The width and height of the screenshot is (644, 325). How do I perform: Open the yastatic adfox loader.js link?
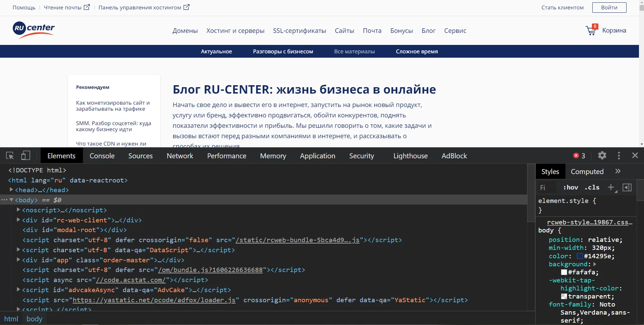(154, 300)
